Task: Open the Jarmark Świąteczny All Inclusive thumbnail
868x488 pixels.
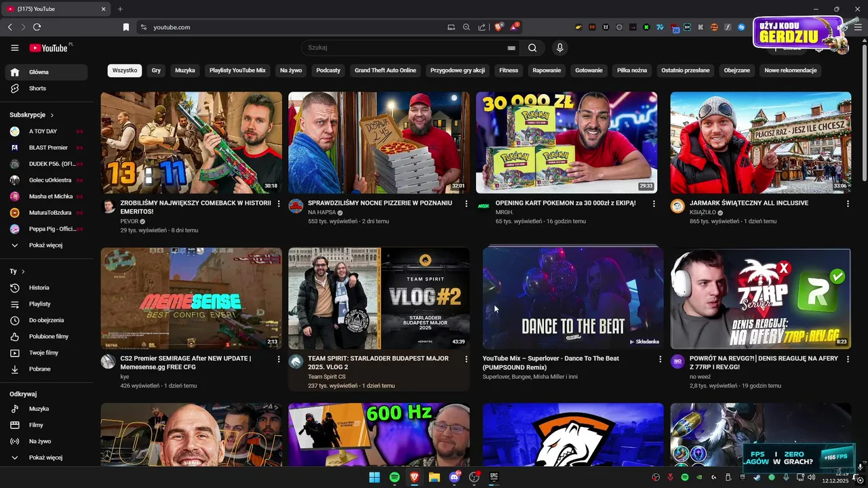Action: click(x=761, y=143)
